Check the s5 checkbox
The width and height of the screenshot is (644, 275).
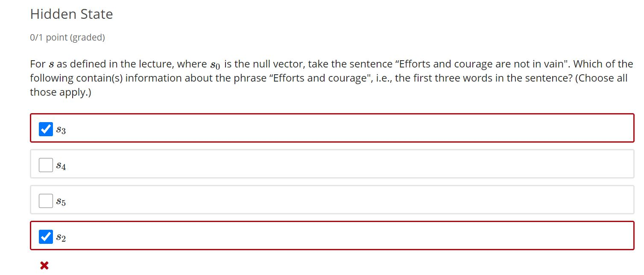click(45, 200)
